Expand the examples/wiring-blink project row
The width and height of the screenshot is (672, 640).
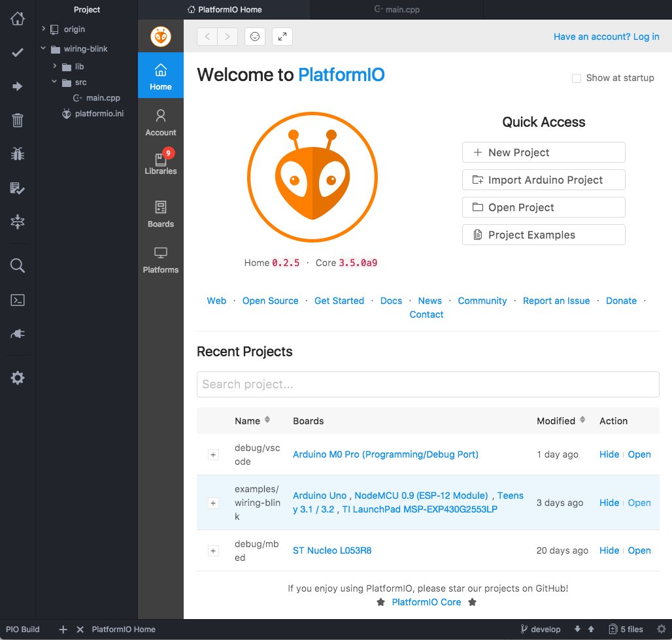213,503
